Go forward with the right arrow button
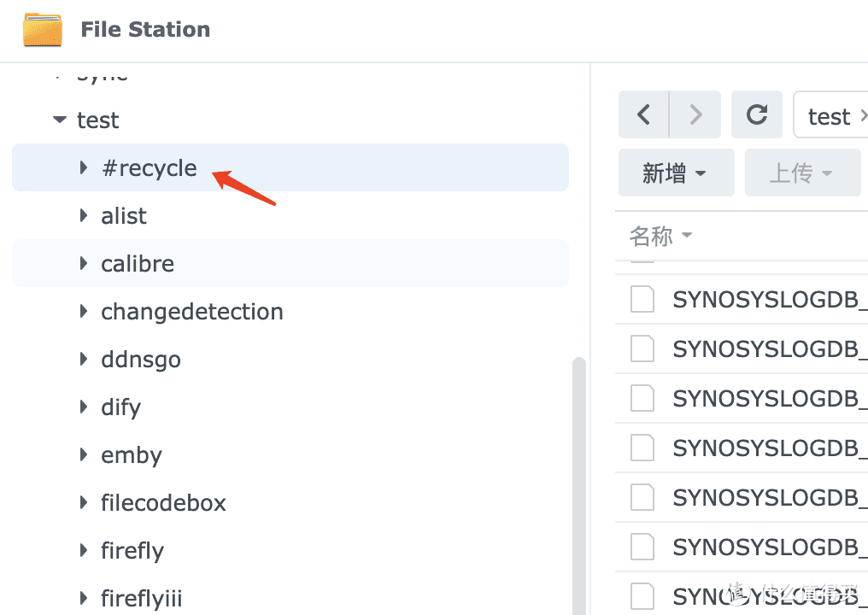 [x=695, y=114]
